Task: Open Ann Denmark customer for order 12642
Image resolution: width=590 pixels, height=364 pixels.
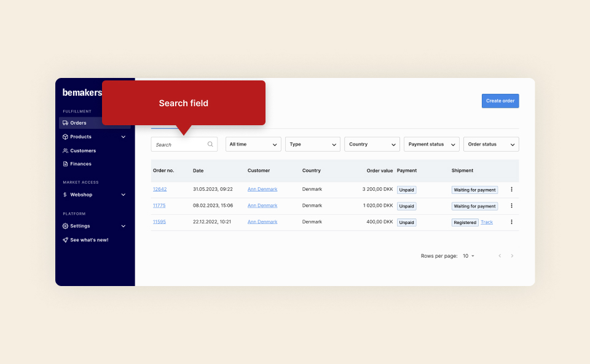Action: coord(262,189)
